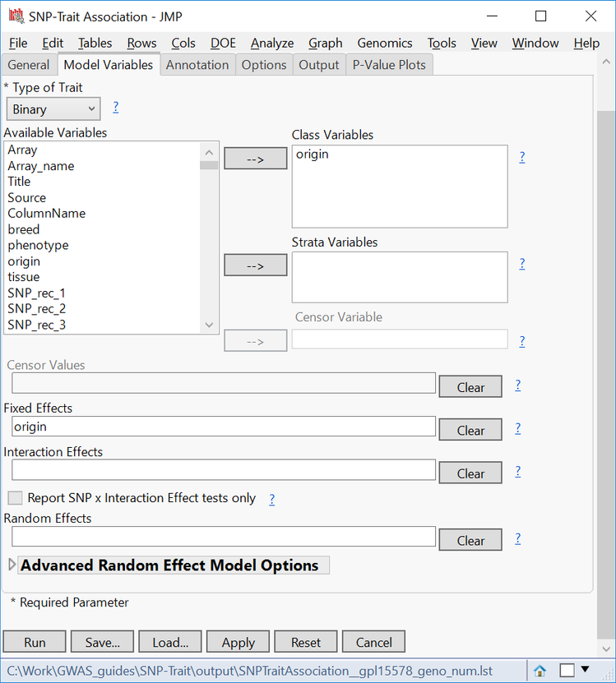Image resolution: width=616 pixels, height=683 pixels.
Task: Click the home icon in status bar
Action: click(x=540, y=670)
